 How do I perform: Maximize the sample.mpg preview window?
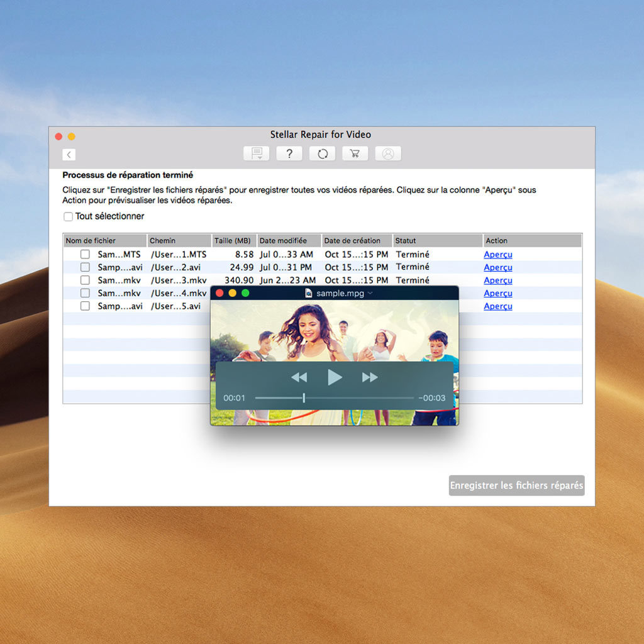tap(246, 293)
